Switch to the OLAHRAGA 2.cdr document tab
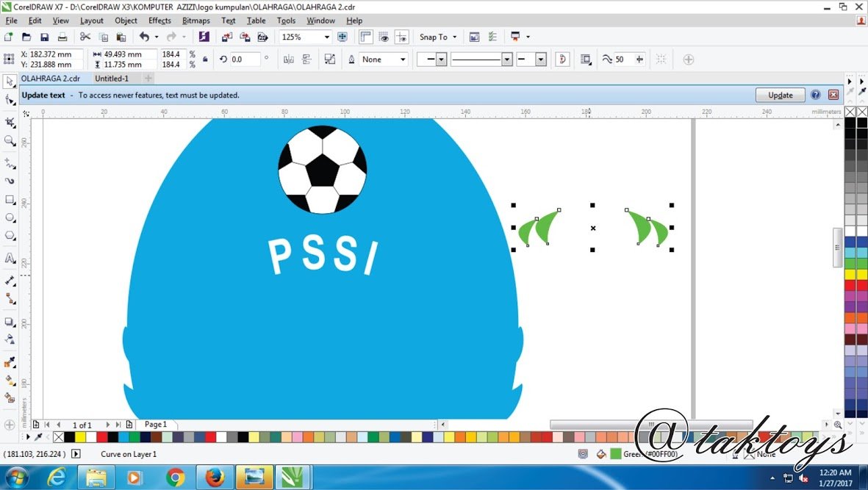The height and width of the screenshot is (490, 868). coord(51,79)
